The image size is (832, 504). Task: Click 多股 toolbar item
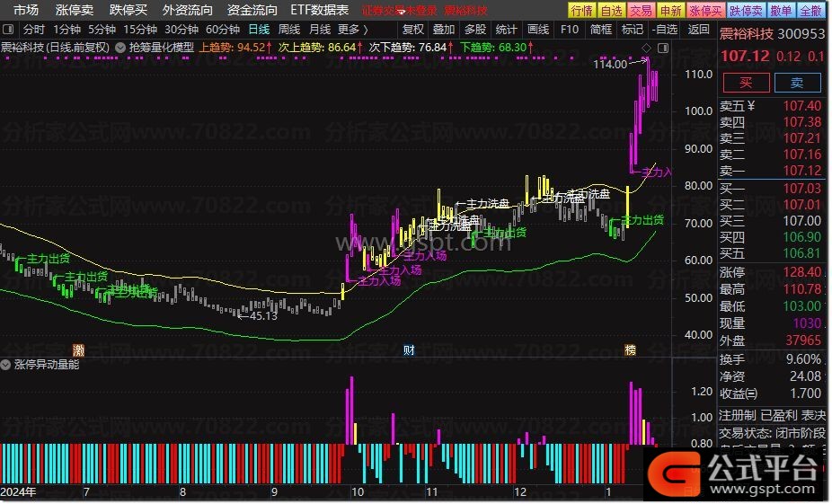[x=475, y=30]
